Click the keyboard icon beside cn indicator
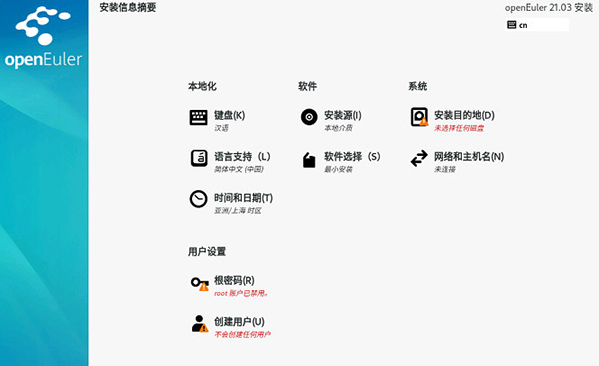The image size is (599, 366). click(512, 25)
